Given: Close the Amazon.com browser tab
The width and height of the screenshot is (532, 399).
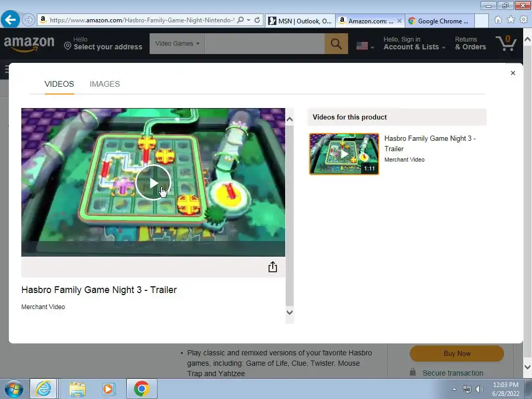Looking at the screenshot, I should 400,21.
